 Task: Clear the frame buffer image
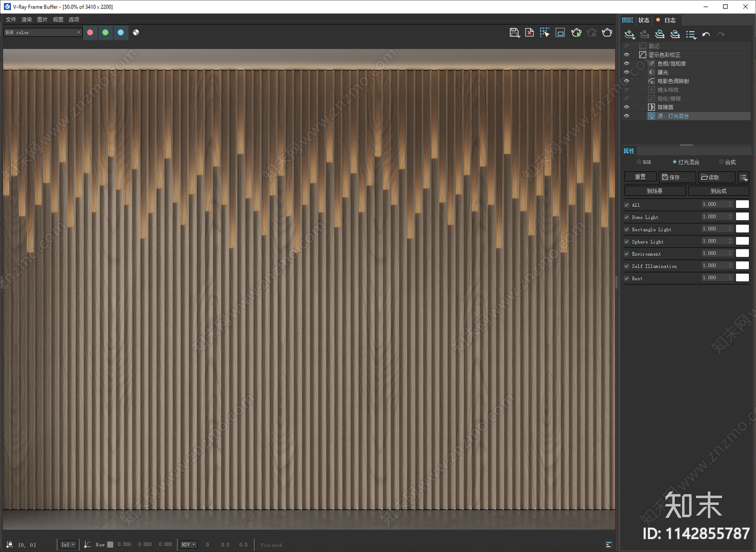coord(530,33)
